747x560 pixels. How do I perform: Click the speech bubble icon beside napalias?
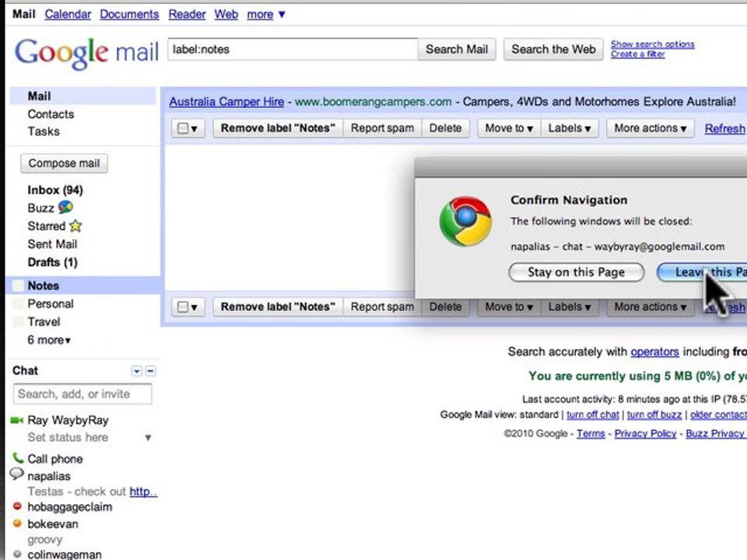click(16, 474)
